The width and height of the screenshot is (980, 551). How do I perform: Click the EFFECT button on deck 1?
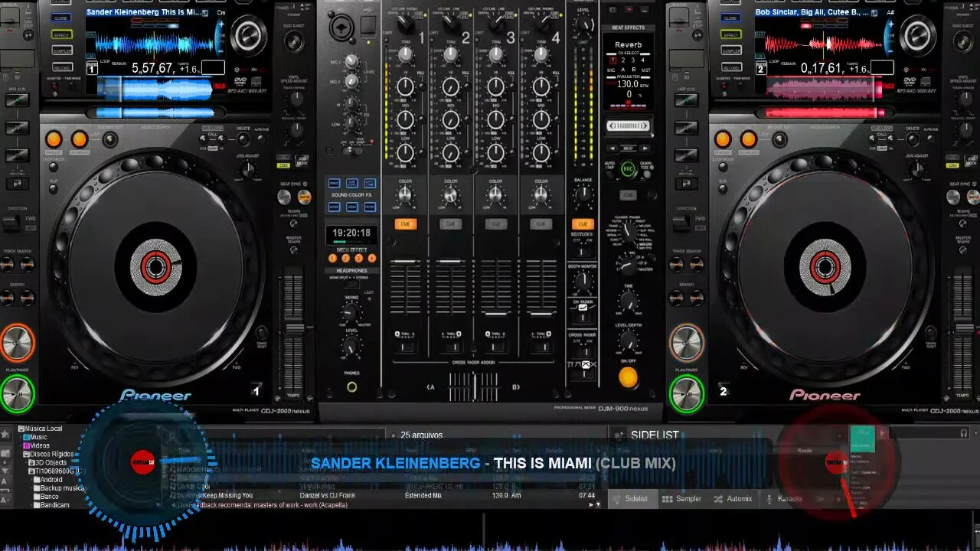pyautogui.click(x=61, y=34)
